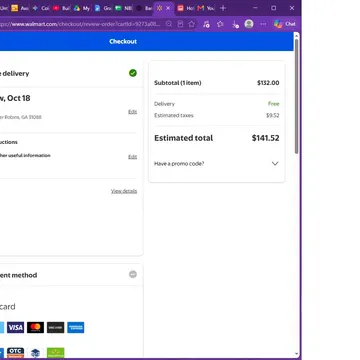
Task: Click the Discover card logo
Action: point(55,327)
